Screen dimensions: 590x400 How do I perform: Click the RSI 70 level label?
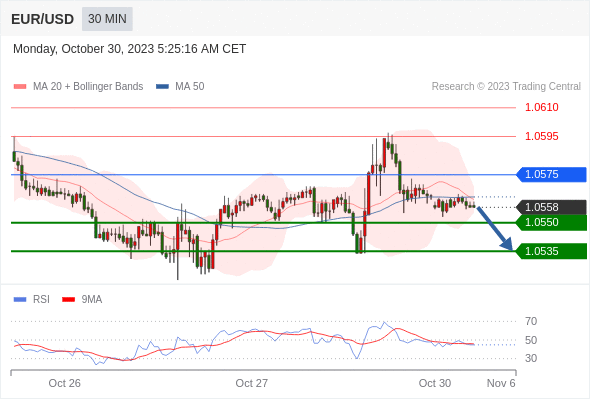point(531,321)
